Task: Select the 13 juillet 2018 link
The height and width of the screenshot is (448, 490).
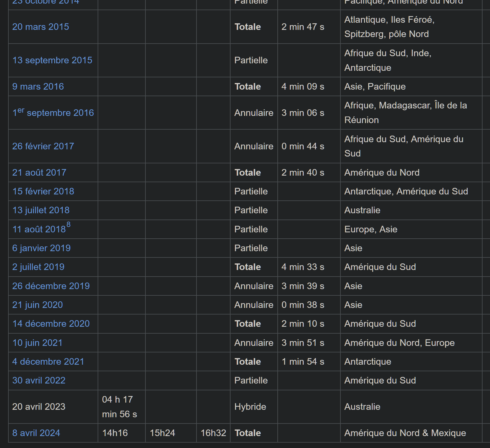Action: click(41, 210)
